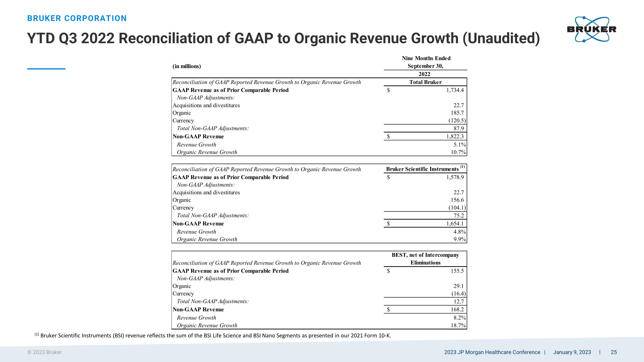Click the Non-GAAP Revenue value 1,822.3
The width and height of the screenshot is (644, 362).
[455, 136]
